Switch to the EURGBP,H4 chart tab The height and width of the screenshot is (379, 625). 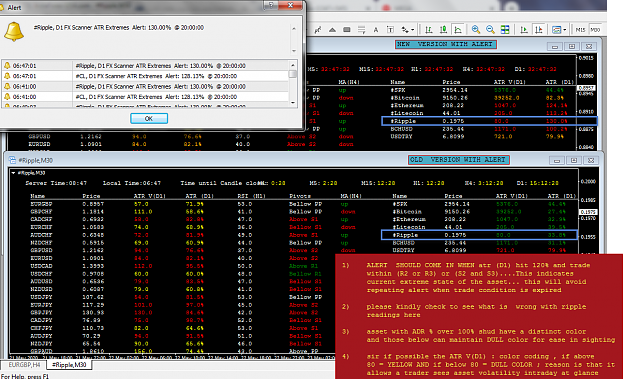[24, 365]
